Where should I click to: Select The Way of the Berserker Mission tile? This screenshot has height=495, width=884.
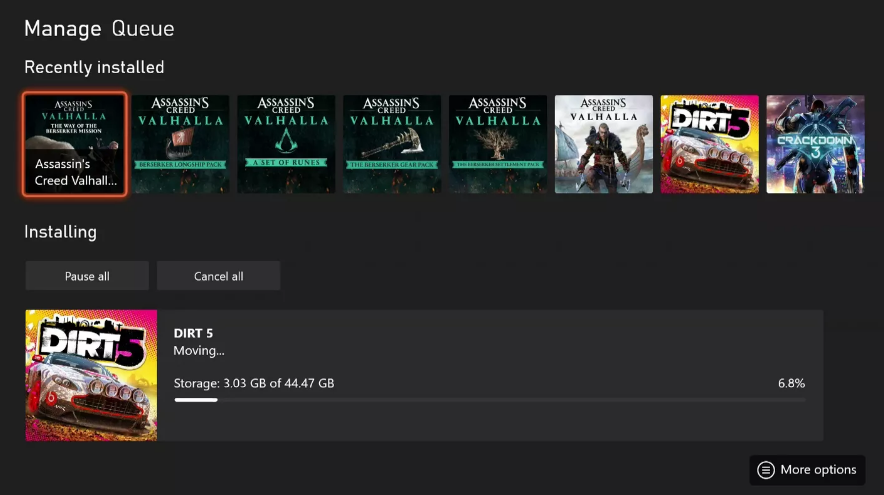(74, 144)
